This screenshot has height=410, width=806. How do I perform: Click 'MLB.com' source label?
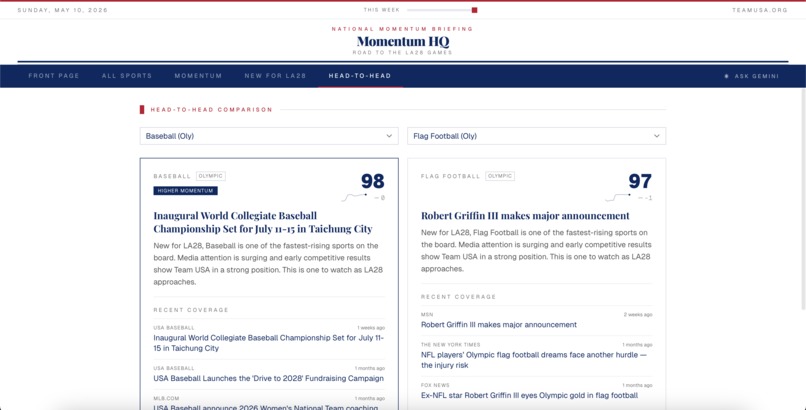166,398
